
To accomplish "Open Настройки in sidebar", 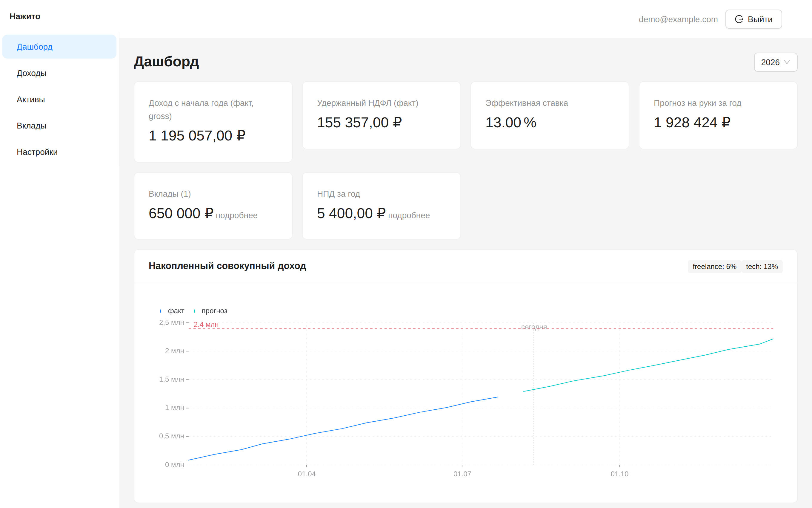I will click(59, 152).
